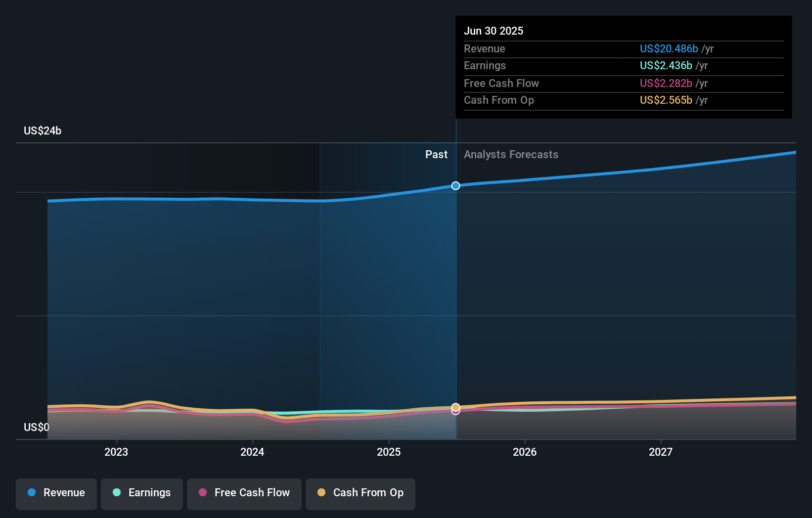Viewport: 812px width, 518px height.
Task: Toggle the Free Cash Flow series visibility
Action: [x=244, y=494]
